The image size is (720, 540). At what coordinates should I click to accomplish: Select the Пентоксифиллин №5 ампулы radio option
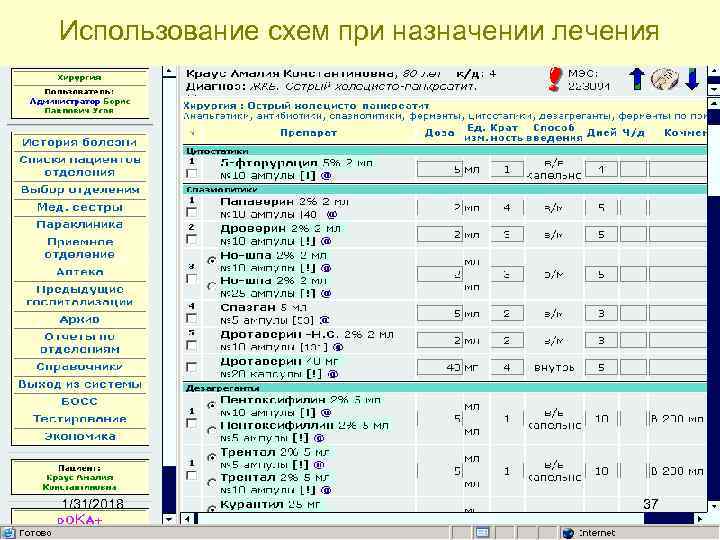click(x=211, y=431)
